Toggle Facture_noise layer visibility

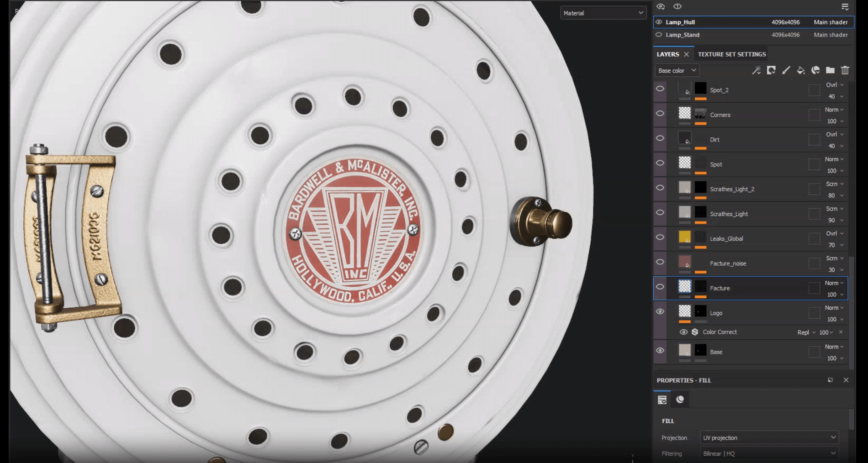click(660, 262)
